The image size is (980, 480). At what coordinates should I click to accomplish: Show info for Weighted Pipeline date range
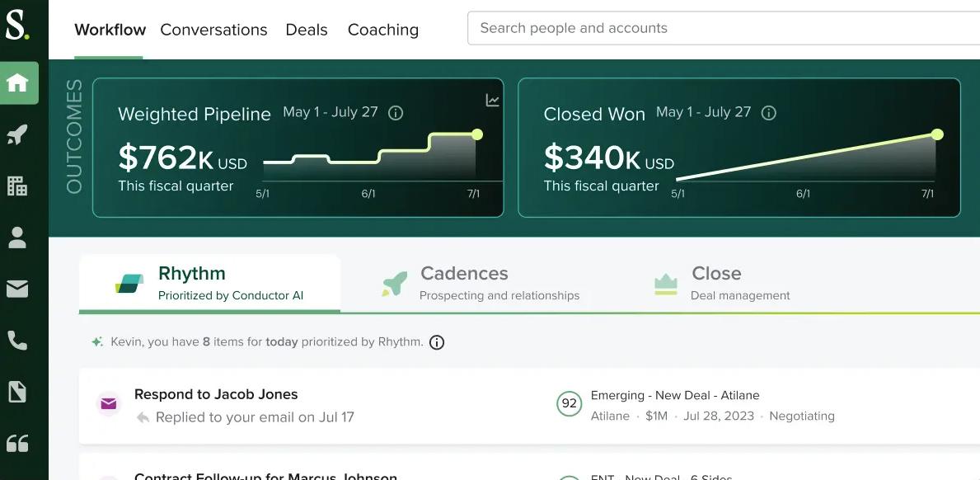(396, 113)
